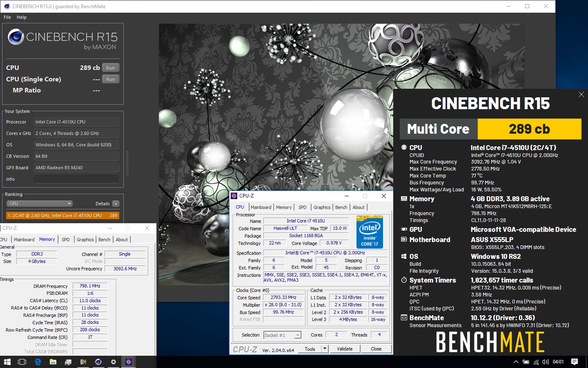Viewport: 588px width, 368px height.
Task: Click the OS Windows icon in BenchMate panel
Action: pyautogui.click(x=404, y=256)
